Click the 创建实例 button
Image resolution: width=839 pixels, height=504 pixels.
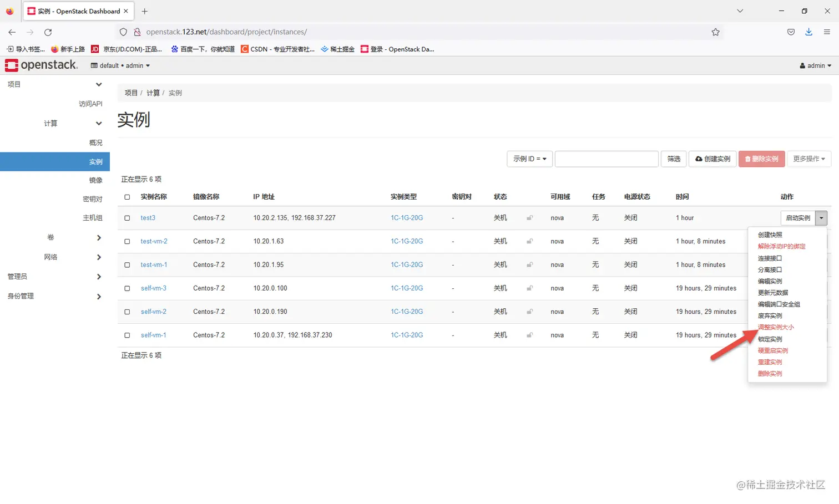tap(713, 159)
